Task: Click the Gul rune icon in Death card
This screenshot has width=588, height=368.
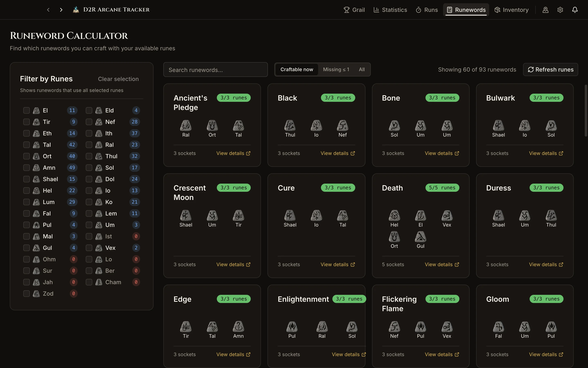Action: point(420,237)
